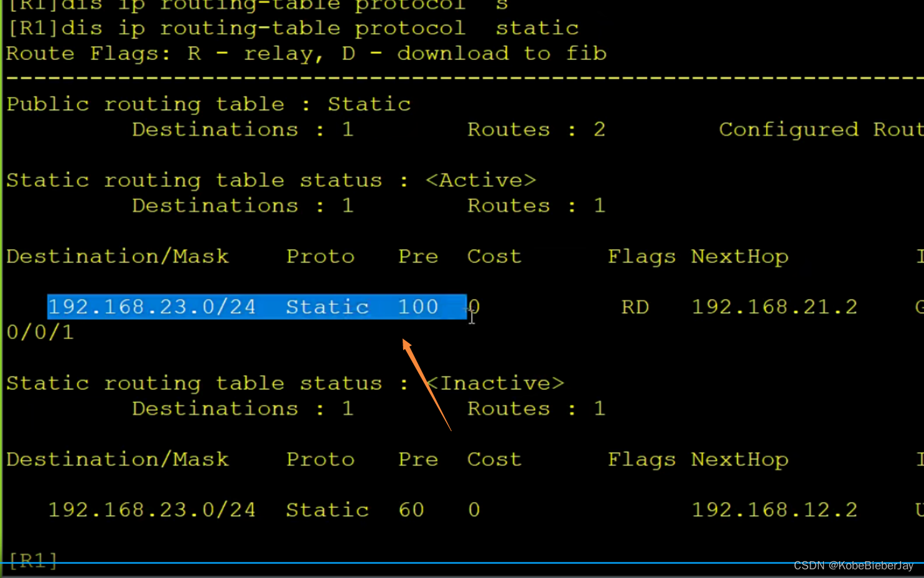The height and width of the screenshot is (578, 924).
Task: Click the Destination/Mask column header
Action: 118,256
